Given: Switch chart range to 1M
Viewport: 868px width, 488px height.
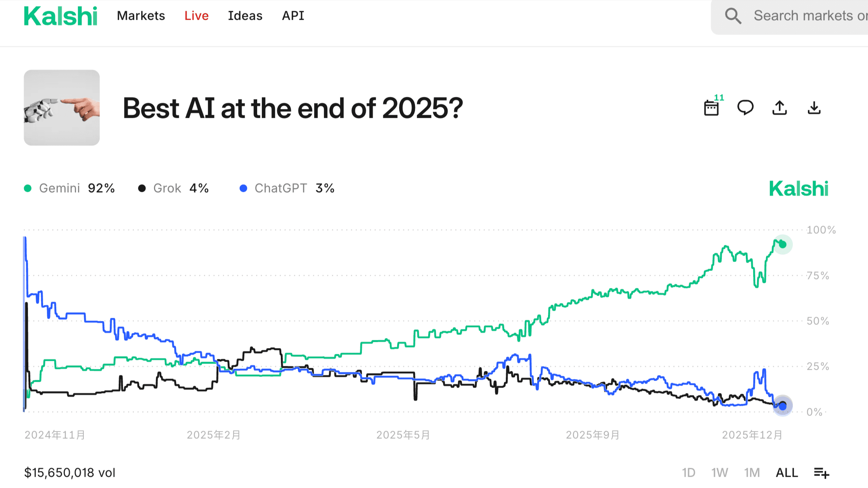Looking at the screenshot, I should pos(751,472).
